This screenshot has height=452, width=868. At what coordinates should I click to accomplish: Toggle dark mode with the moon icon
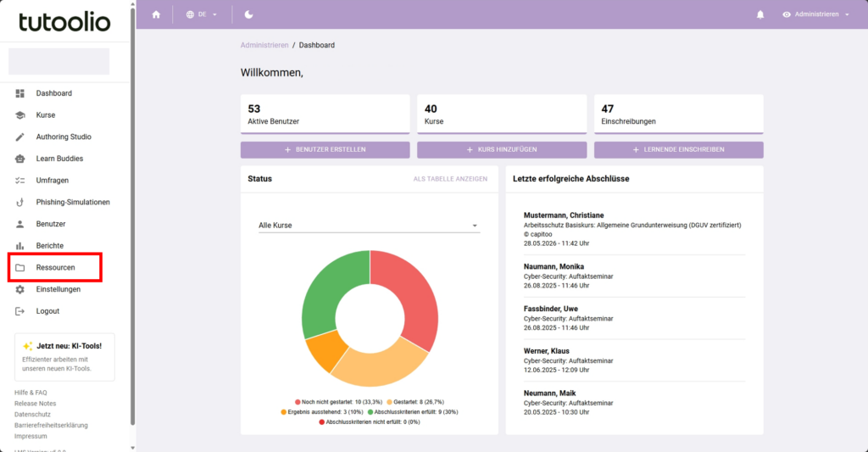248,14
